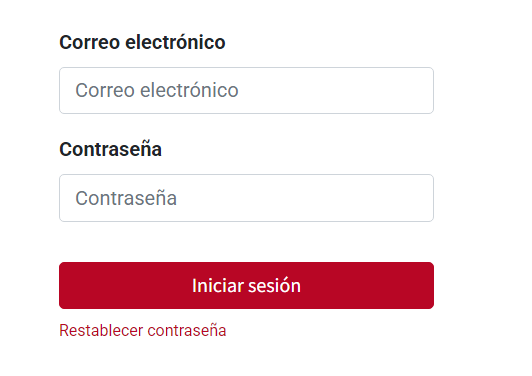Screen dimensions: 532x376
Task: Click the bold Correo electrónico label
Action: [142, 42]
